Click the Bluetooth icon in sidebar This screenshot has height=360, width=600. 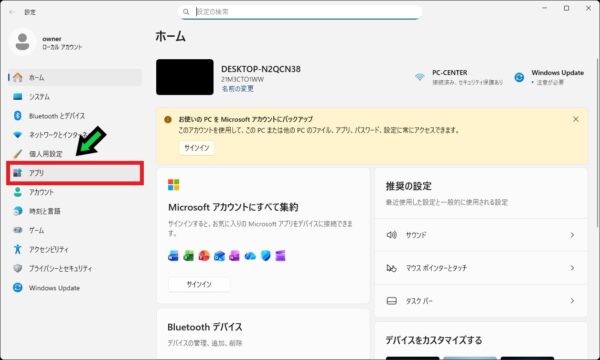(18, 116)
